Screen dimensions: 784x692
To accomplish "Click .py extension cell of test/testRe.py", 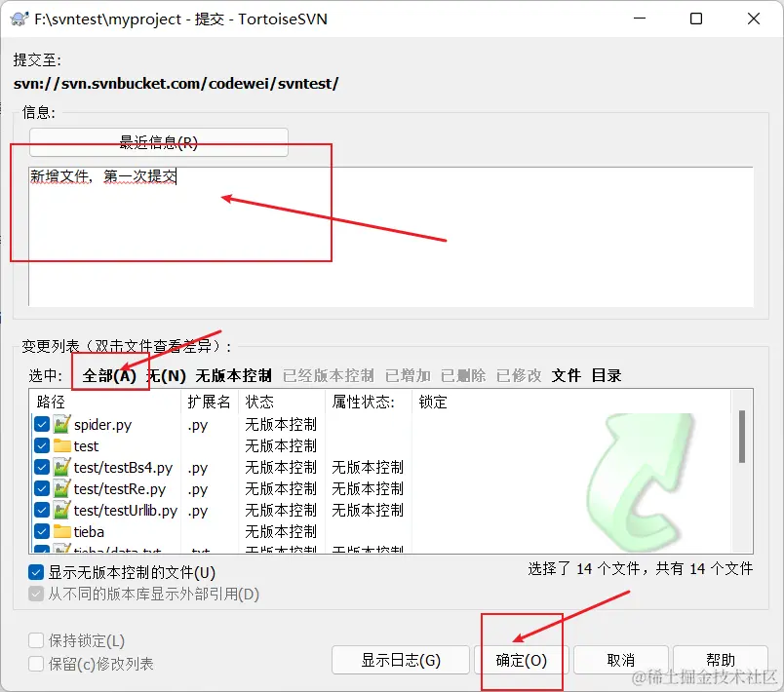I will coord(198,489).
